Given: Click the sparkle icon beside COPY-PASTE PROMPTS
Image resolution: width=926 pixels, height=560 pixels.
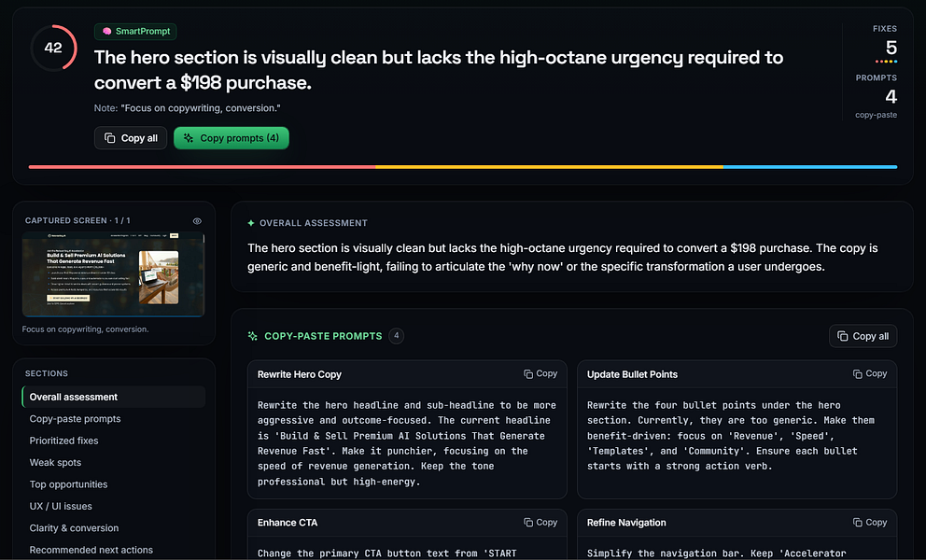Looking at the screenshot, I should click(x=253, y=336).
